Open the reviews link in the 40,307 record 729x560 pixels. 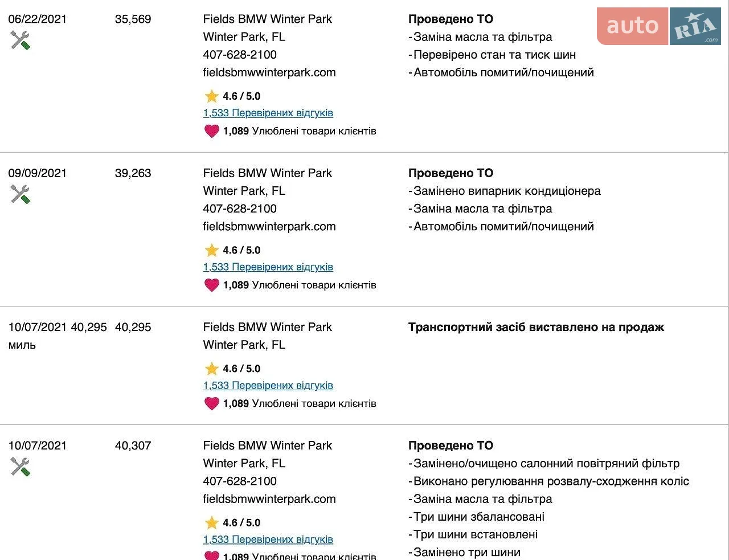tap(268, 539)
